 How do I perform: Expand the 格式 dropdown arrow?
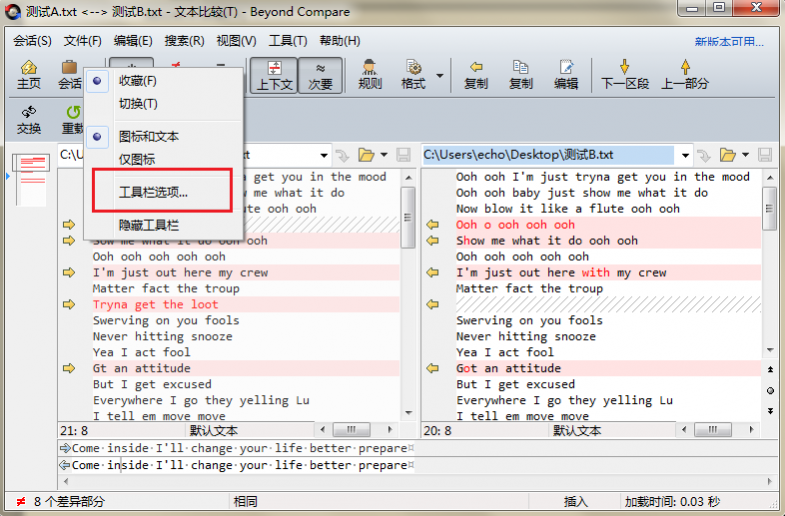tap(440, 76)
